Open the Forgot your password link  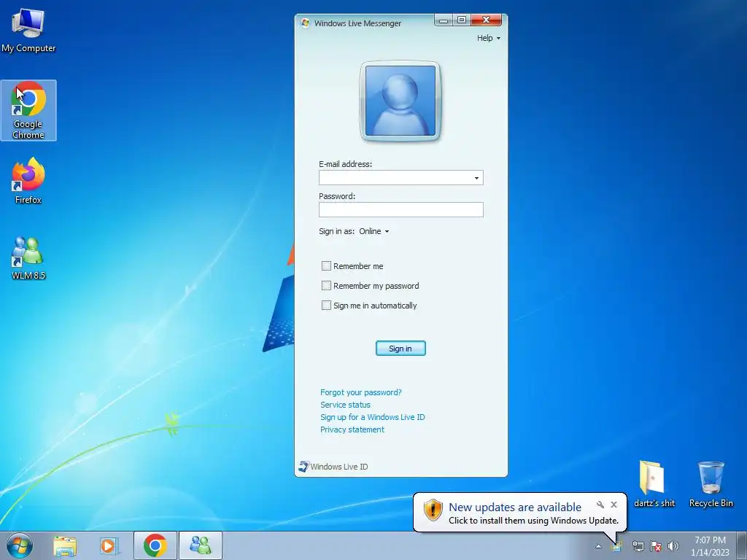point(360,392)
